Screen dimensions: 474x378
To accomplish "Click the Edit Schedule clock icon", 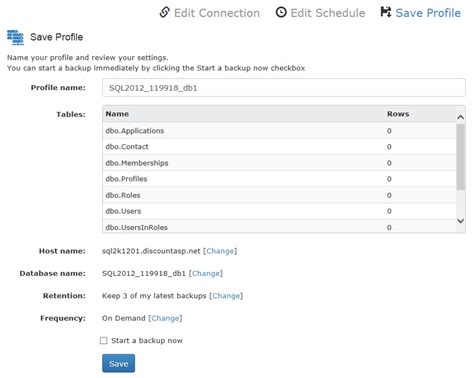I will click(281, 12).
